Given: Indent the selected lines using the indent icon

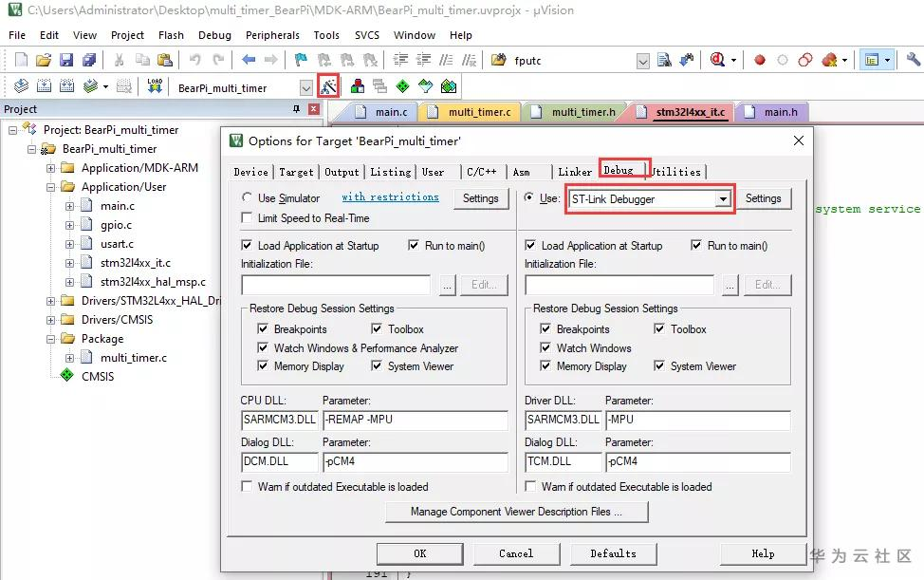Looking at the screenshot, I should (x=400, y=60).
